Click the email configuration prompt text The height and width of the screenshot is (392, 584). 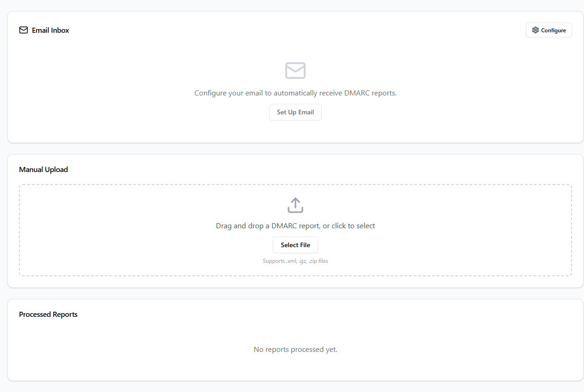pos(295,93)
